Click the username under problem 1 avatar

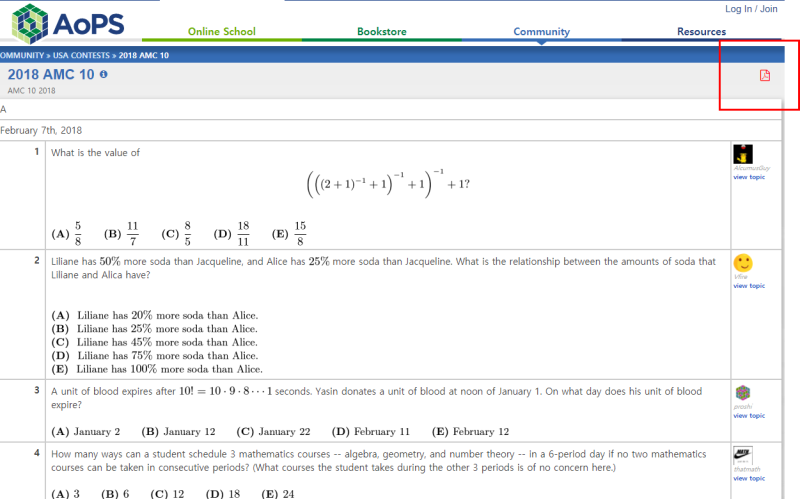click(752, 168)
